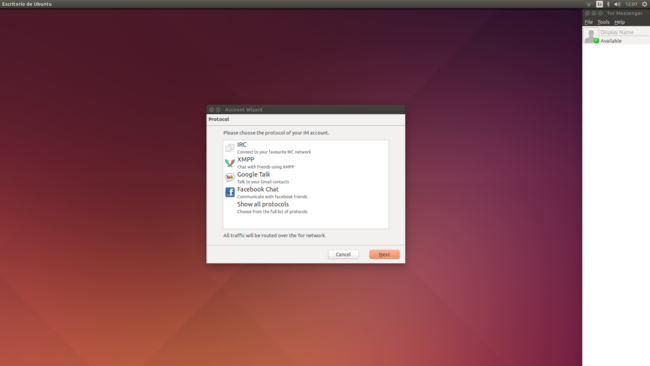This screenshot has width=650, height=366.
Task: Select the IRC protocol icon
Action: pyautogui.click(x=230, y=148)
